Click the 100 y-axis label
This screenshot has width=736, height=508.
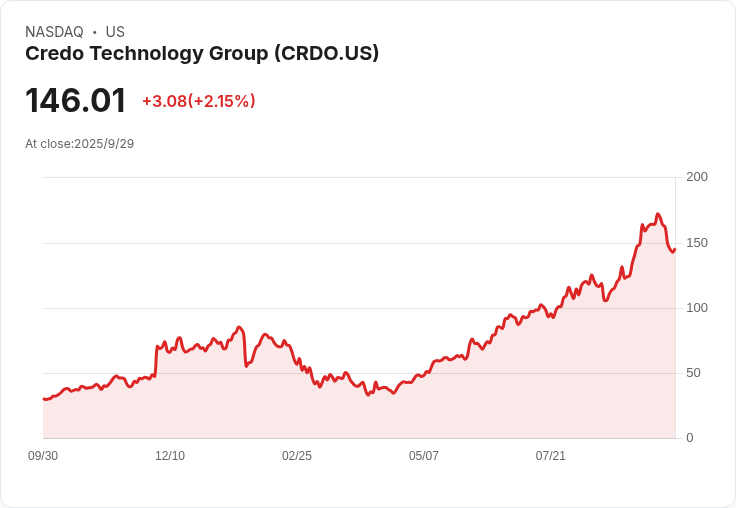coord(697,308)
